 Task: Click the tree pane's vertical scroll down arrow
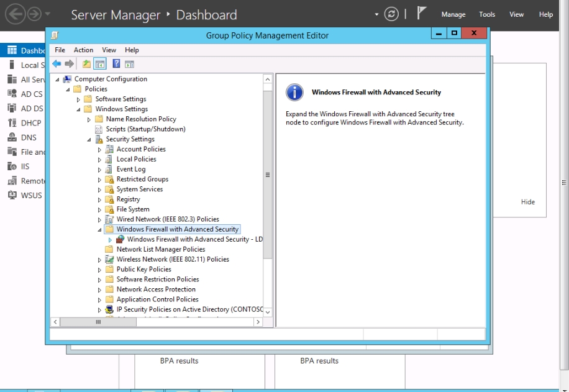(268, 312)
